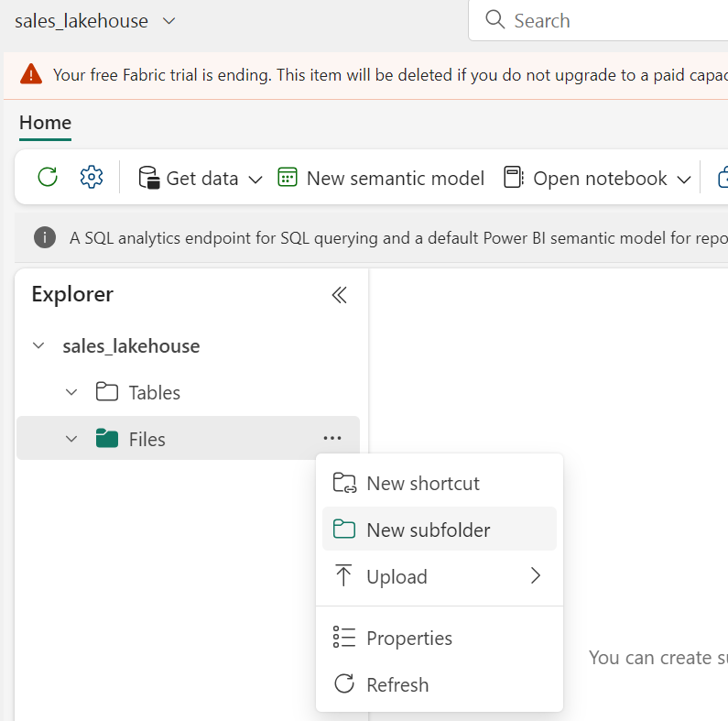Click inside the Search input field

(x=598, y=20)
